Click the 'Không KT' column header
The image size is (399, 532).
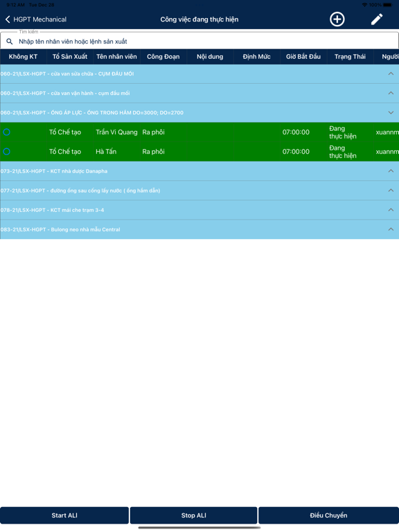pos(23,57)
